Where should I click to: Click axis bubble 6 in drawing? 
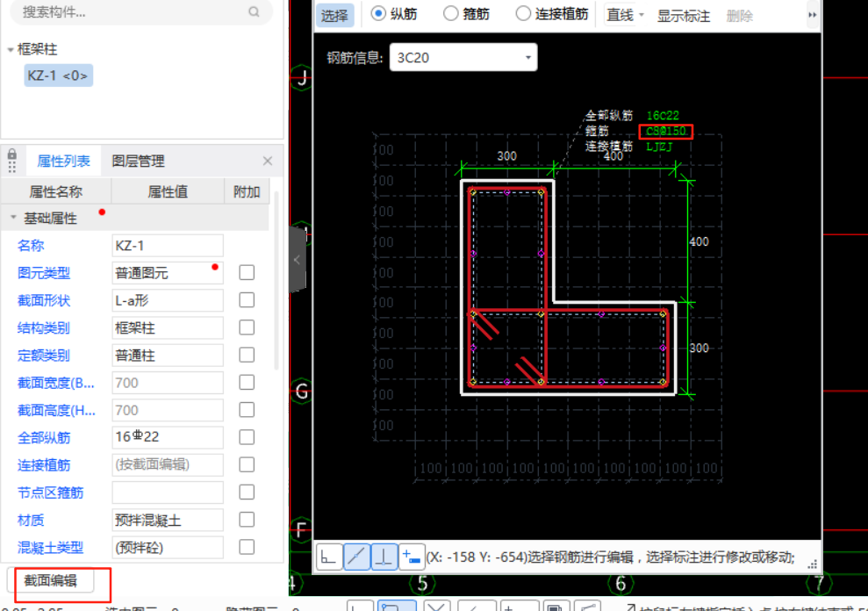click(x=621, y=583)
